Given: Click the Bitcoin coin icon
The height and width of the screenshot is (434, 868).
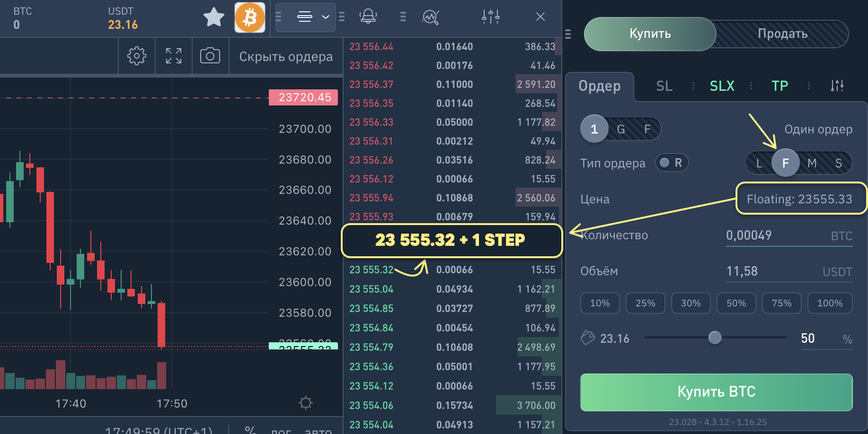Looking at the screenshot, I should pyautogui.click(x=250, y=18).
